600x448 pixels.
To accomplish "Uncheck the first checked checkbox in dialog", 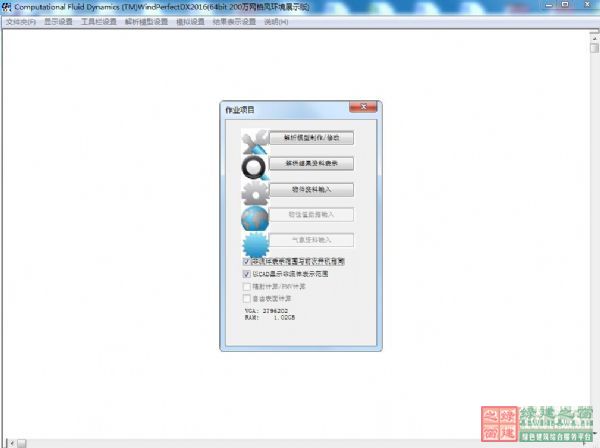I will point(247,260).
